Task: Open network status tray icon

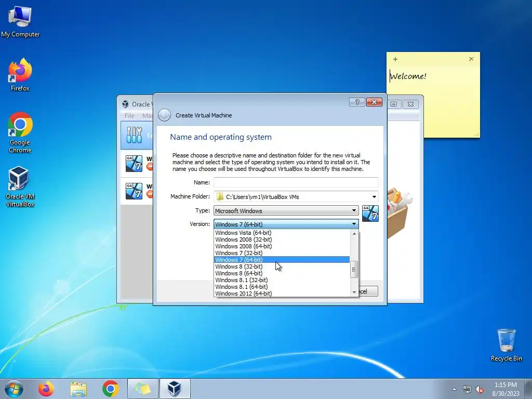Action: point(467,389)
